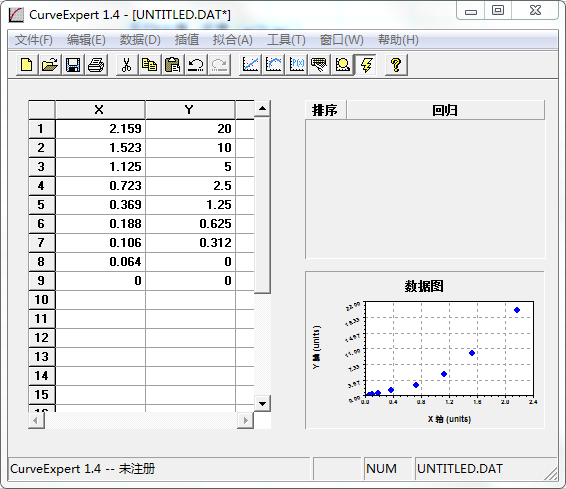Image resolution: width=566 pixels, height=489 pixels.
Task: Toggle the lightning bolt quick-fit icon
Action: click(x=366, y=65)
